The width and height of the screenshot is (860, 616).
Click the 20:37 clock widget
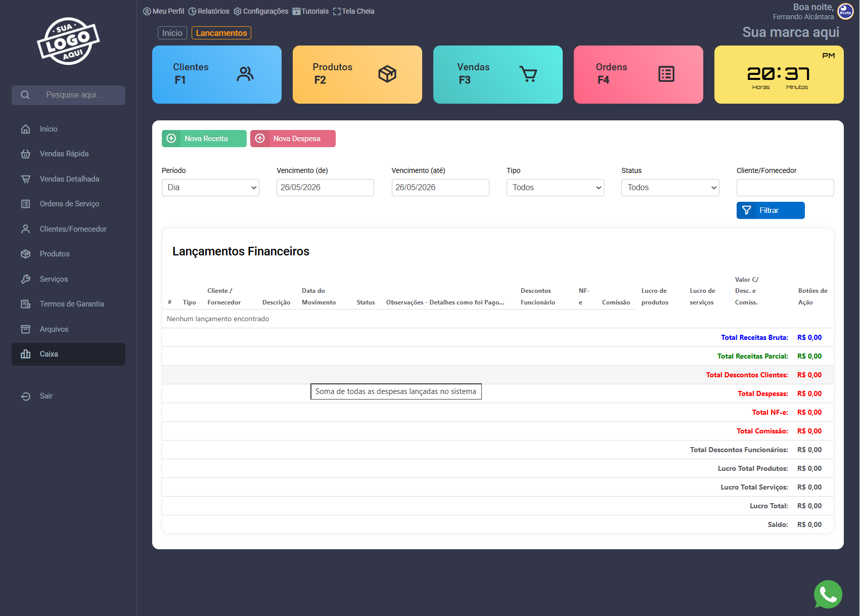[779, 75]
